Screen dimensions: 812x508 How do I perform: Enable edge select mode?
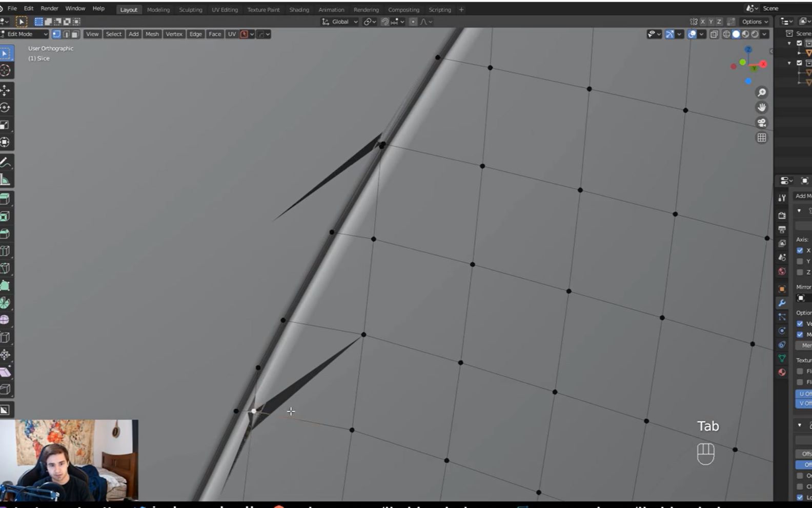(x=66, y=34)
